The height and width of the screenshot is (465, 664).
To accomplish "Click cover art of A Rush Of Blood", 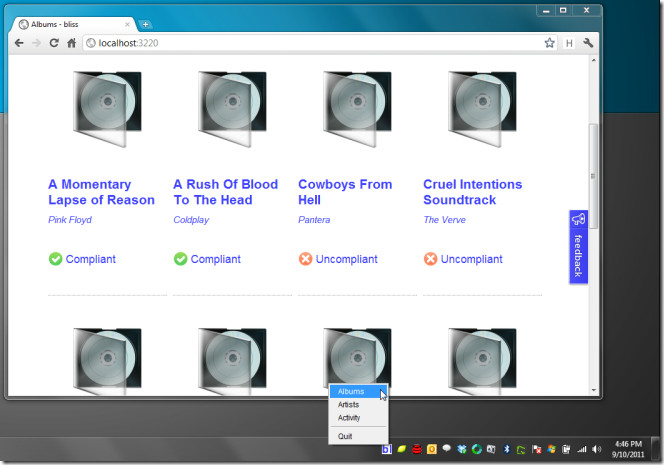I will (x=232, y=109).
